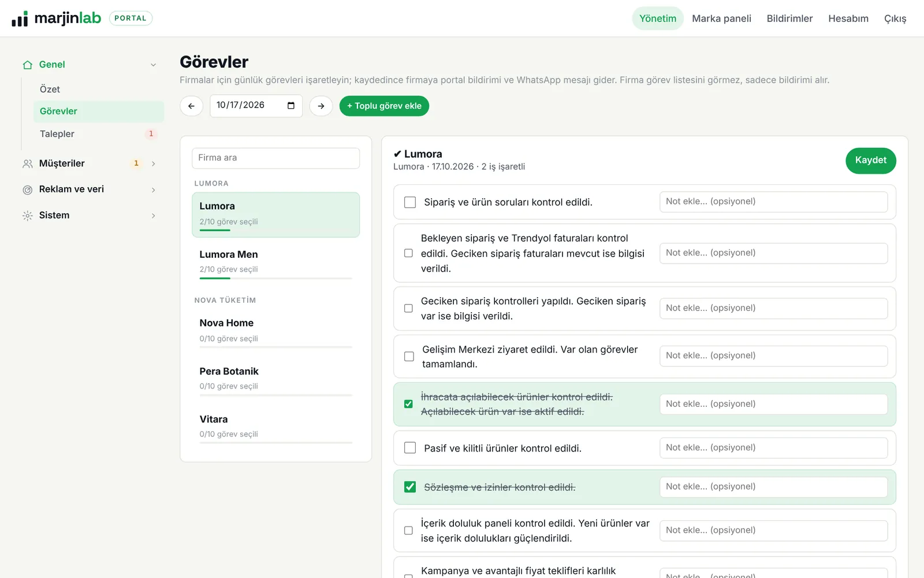Click the Kaydet button
Viewport: 924px width, 578px height.
870,160
